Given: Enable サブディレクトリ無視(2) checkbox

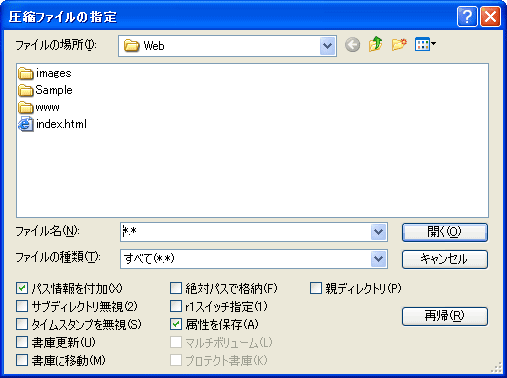Looking at the screenshot, I should pos(22,306).
